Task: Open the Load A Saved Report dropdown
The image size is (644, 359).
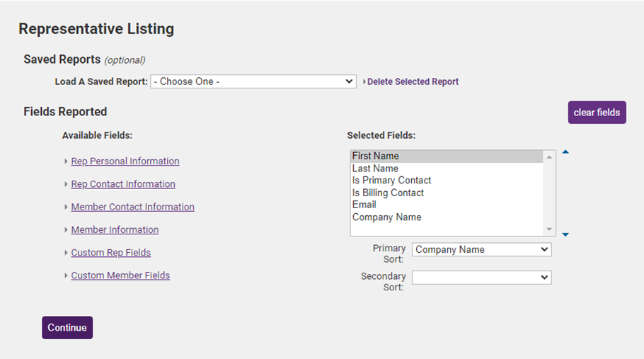Action: click(x=253, y=81)
